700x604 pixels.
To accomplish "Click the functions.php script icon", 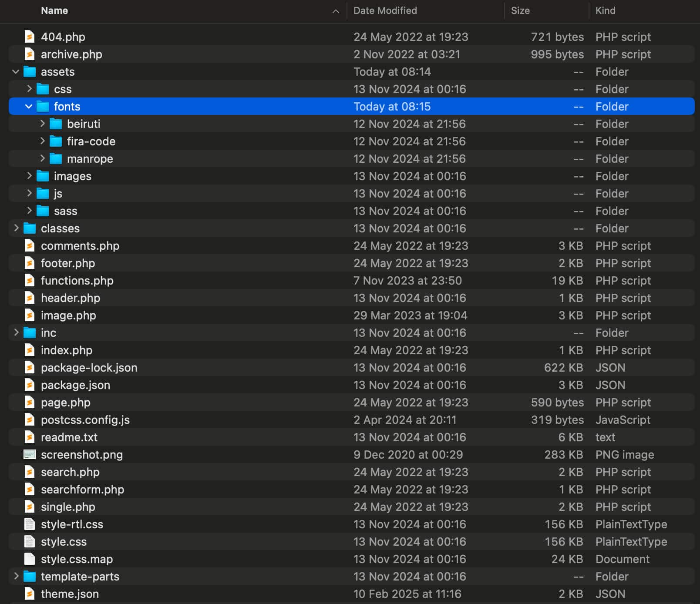I will click(x=29, y=280).
